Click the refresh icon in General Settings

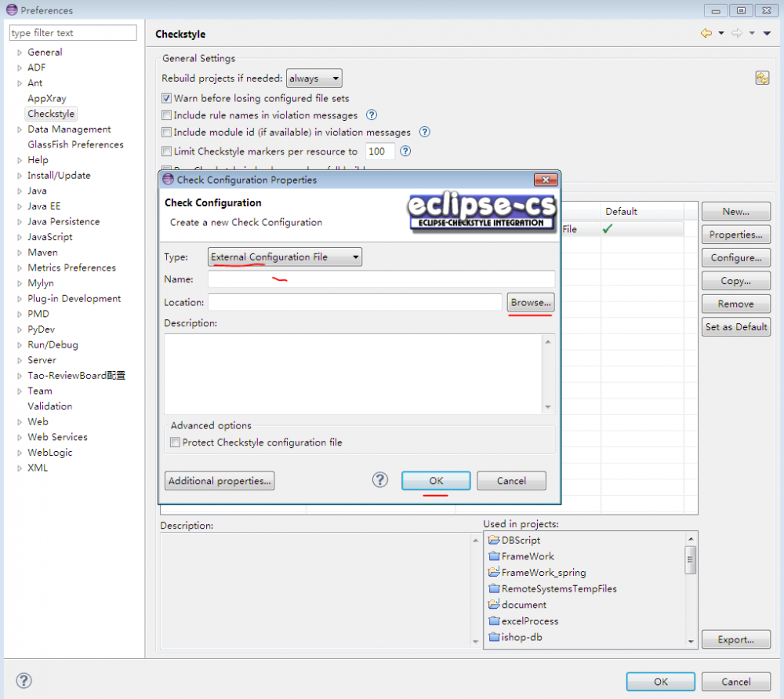762,78
